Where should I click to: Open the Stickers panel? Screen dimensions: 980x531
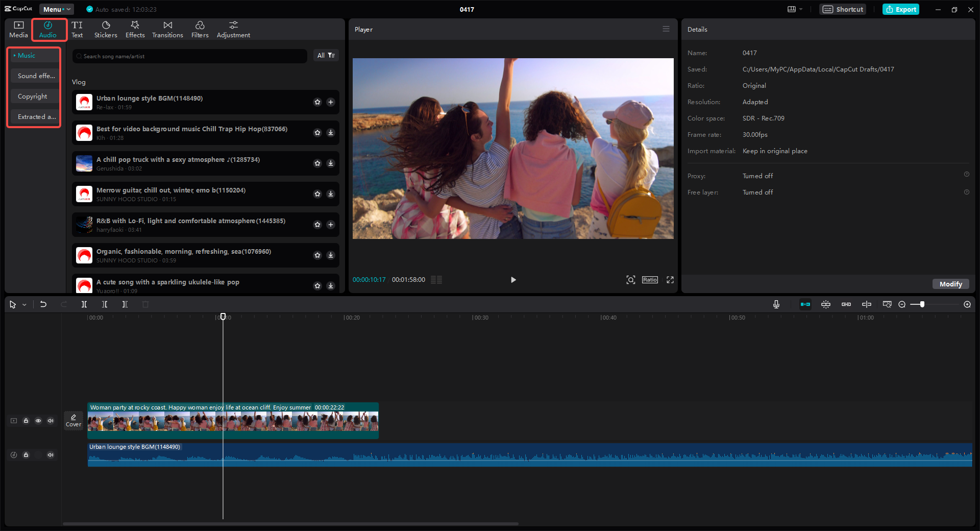point(106,29)
